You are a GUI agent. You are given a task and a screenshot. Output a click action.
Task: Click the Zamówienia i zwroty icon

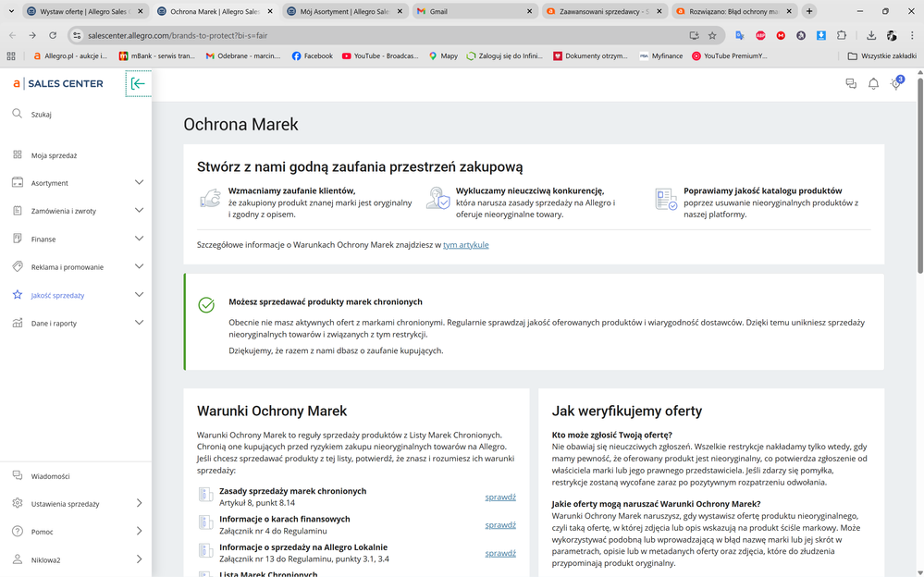pyautogui.click(x=17, y=211)
